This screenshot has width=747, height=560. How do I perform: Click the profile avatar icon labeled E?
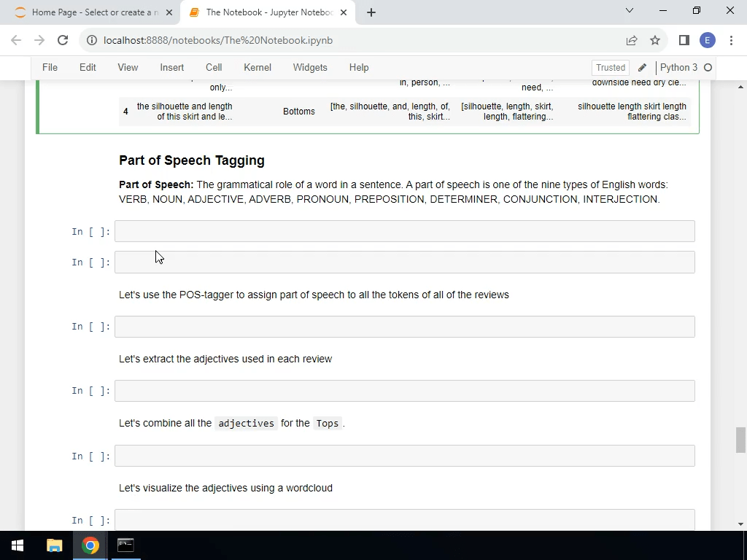pyautogui.click(x=708, y=41)
